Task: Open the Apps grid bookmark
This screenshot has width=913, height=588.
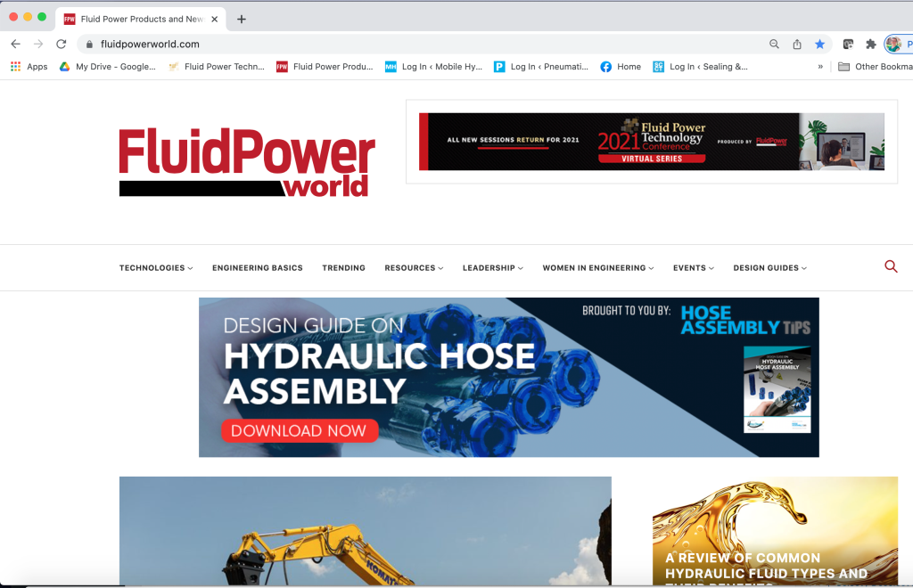Action: click(29, 66)
